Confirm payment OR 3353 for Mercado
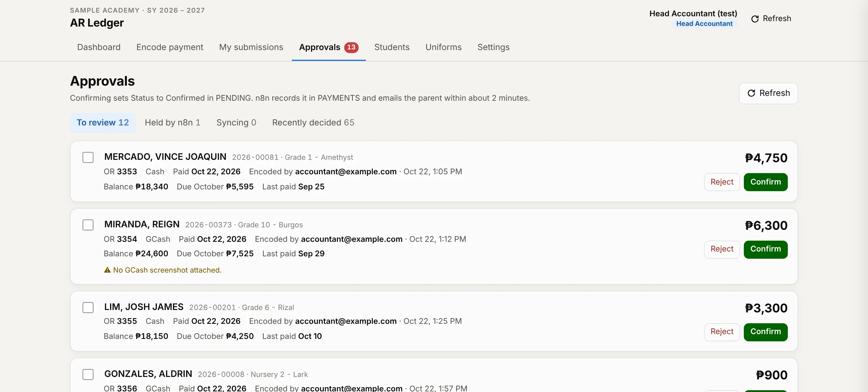 (x=766, y=182)
